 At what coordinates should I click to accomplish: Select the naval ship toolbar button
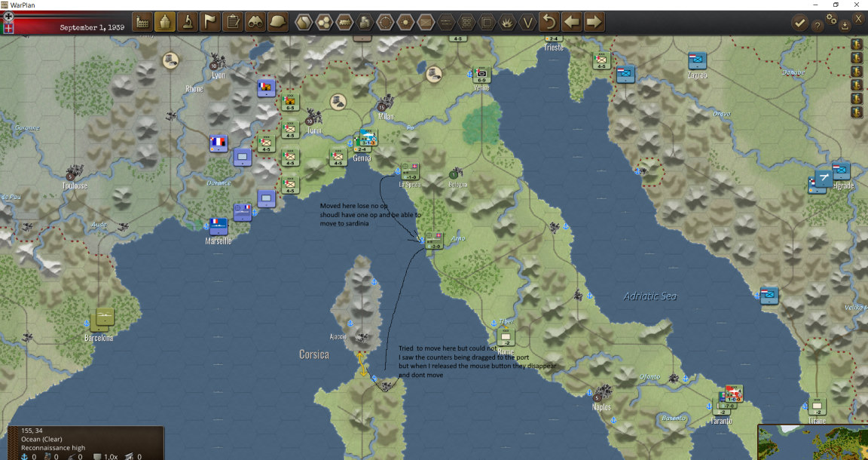[165, 22]
